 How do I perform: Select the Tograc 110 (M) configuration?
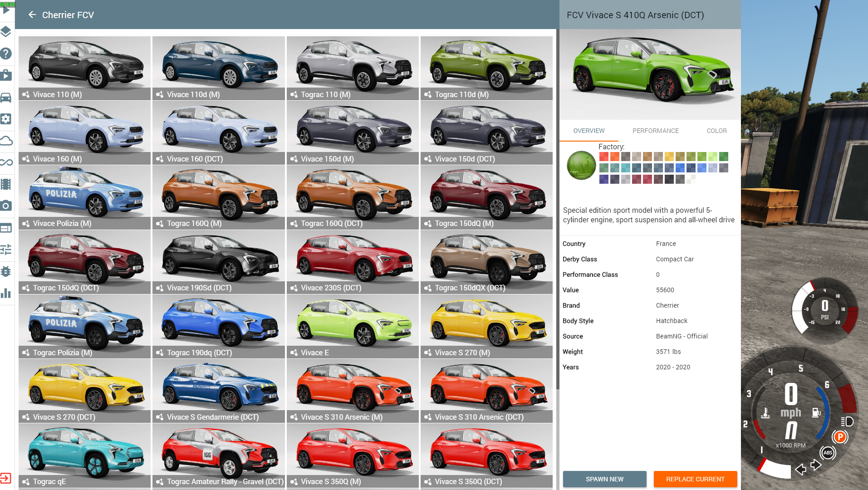coord(353,68)
